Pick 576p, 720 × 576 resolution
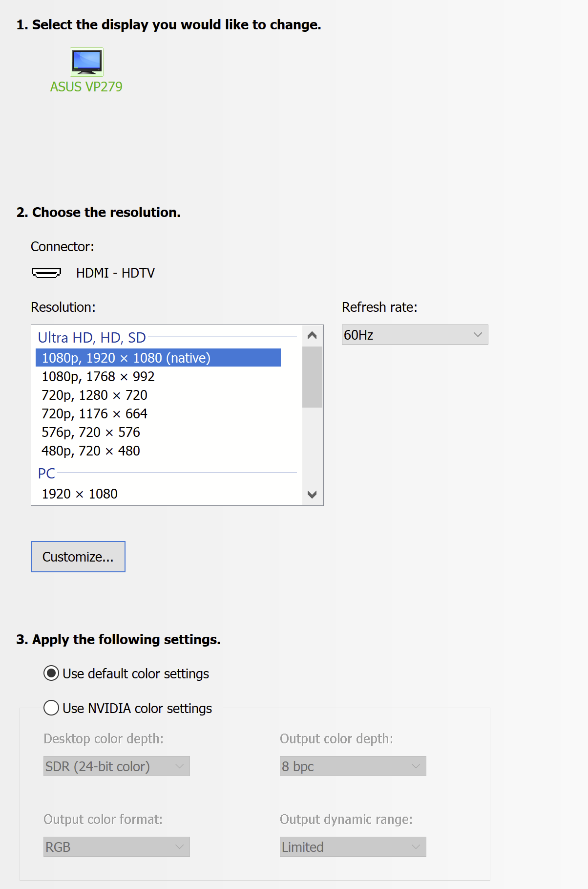This screenshot has width=588, height=889. coord(158,432)
